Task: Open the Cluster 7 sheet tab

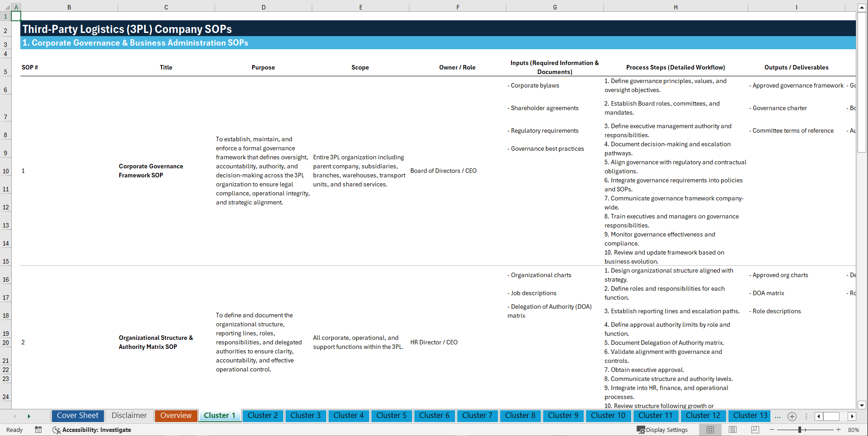Action: (477, 416)
